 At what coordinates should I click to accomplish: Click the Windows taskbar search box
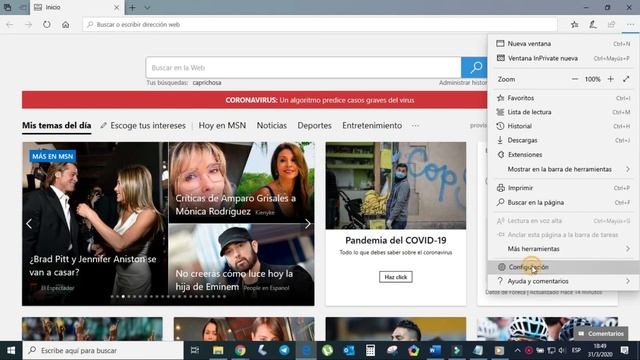point(103,351)
